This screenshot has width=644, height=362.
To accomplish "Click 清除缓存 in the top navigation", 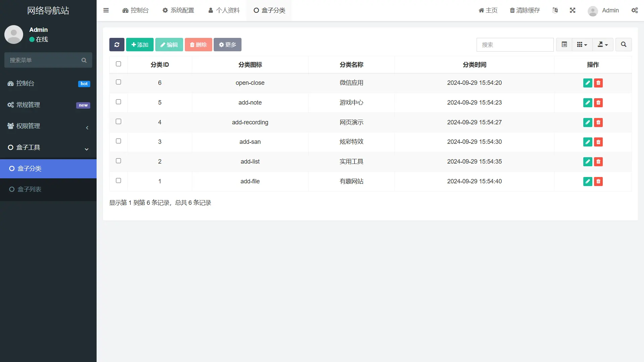I will pos(525,10).
